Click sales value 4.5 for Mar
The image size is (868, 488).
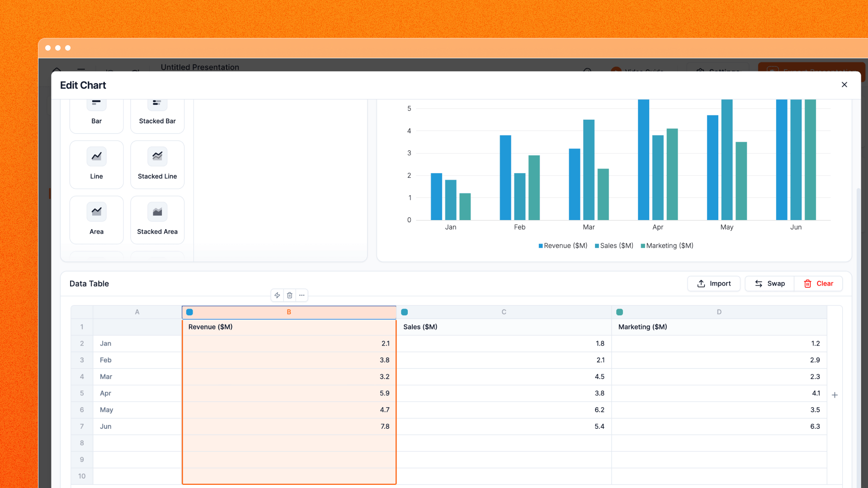coord(504,377)
